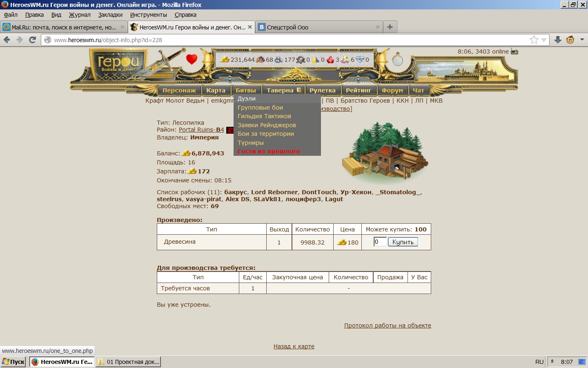Open the Карта menu in game nav

coord(216,90)
